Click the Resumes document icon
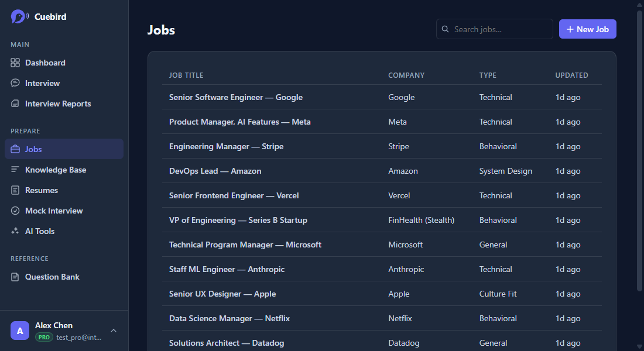The image size is (644, 351). click(x=15, y=190)
